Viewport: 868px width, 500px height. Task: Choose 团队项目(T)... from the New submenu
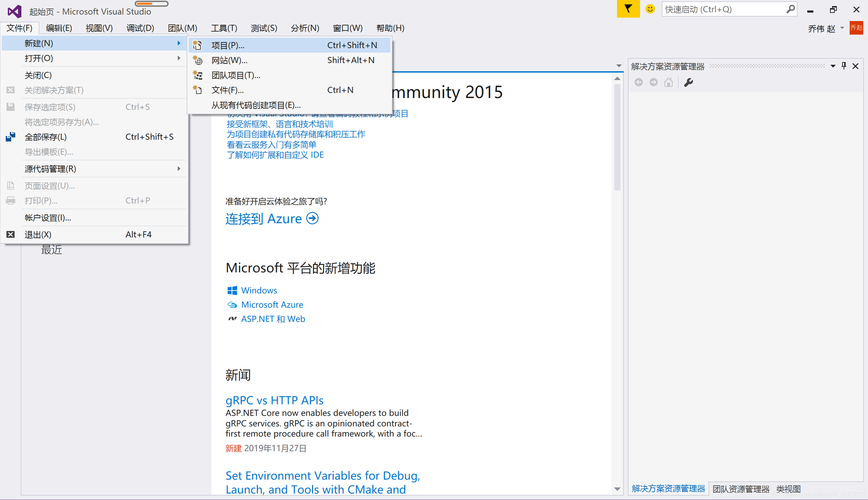(x=289, y=75)
